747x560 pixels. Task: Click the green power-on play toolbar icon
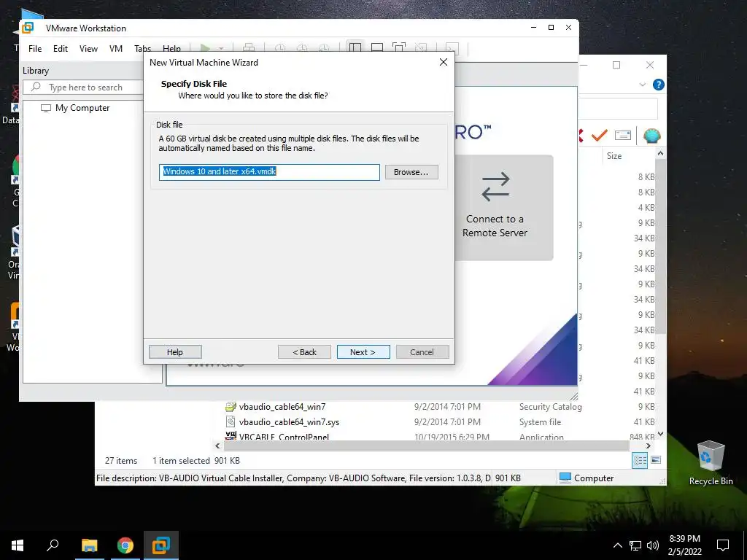coord(205,48)
